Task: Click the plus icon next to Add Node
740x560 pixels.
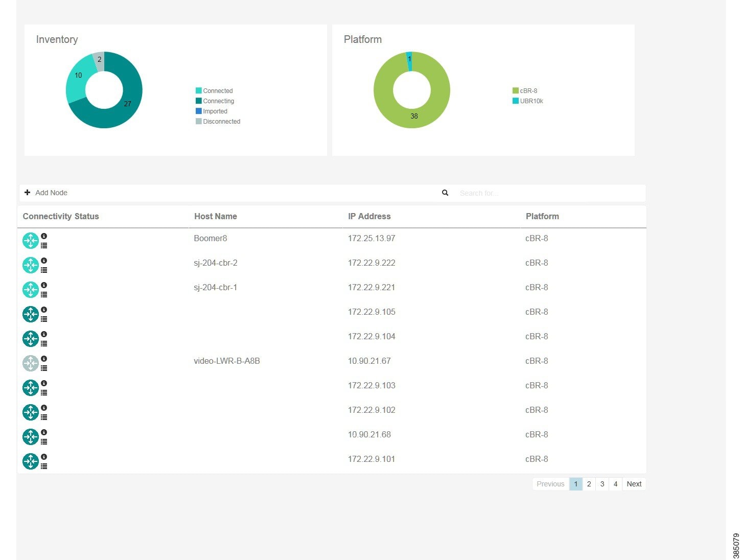Action: 27,192
